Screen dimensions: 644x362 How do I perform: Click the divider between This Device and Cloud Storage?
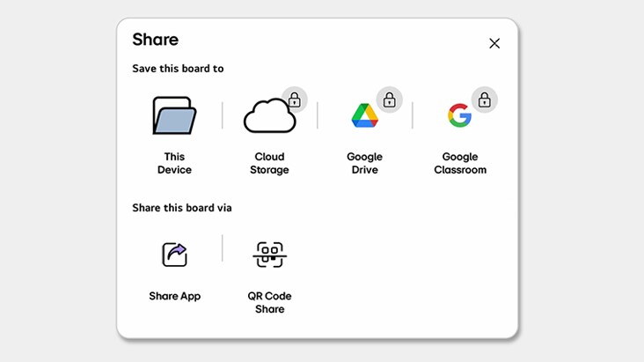pos(222,115)
